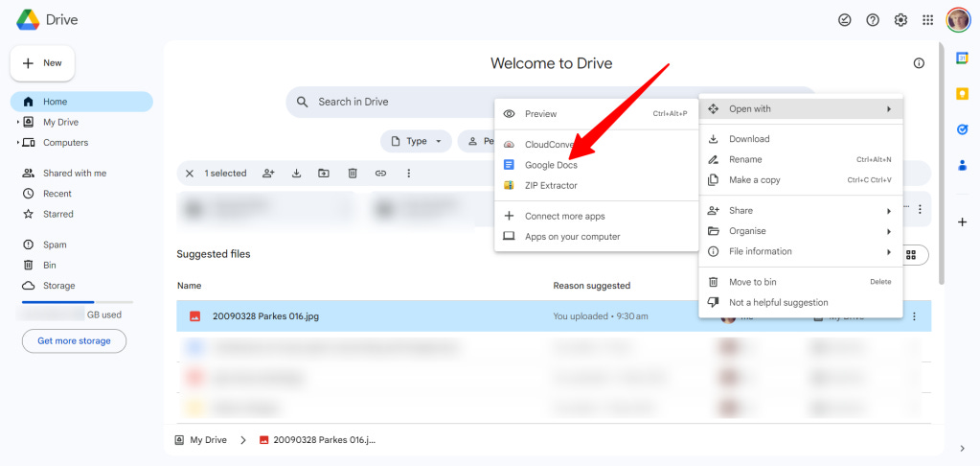
Task: Choose Make a copy
Action: tap(801, 180)
